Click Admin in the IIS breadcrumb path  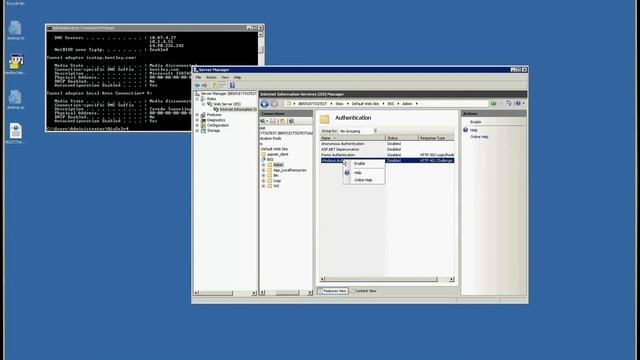tap(407, 104)
